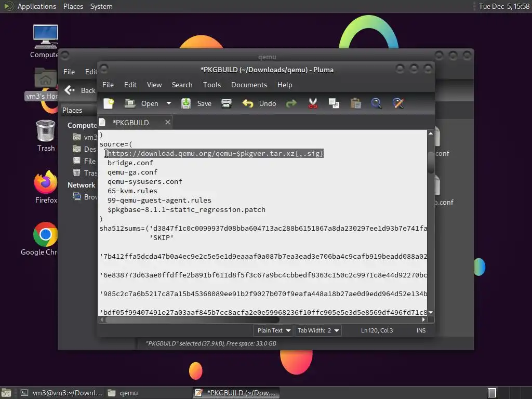Image resolution: width=532 pixels, height=399 pixels.
Task: Create a new document in Pluma
Action: [109, 103]
